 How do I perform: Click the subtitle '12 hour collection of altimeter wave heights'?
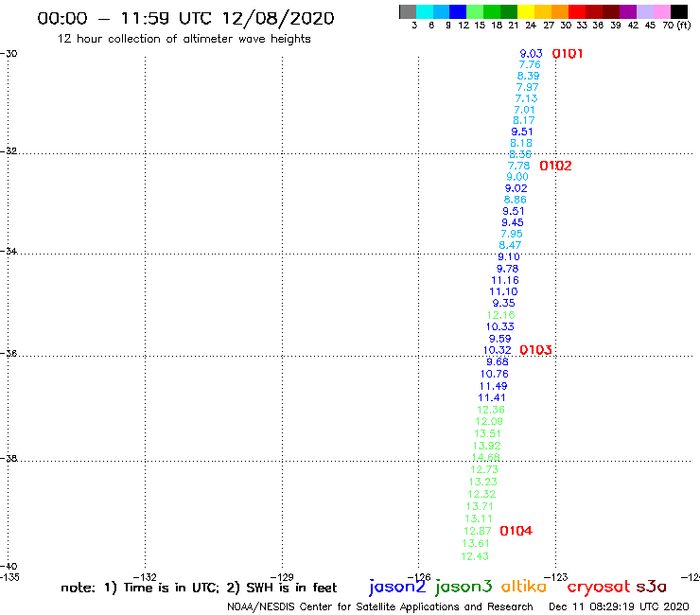point(184,39)
